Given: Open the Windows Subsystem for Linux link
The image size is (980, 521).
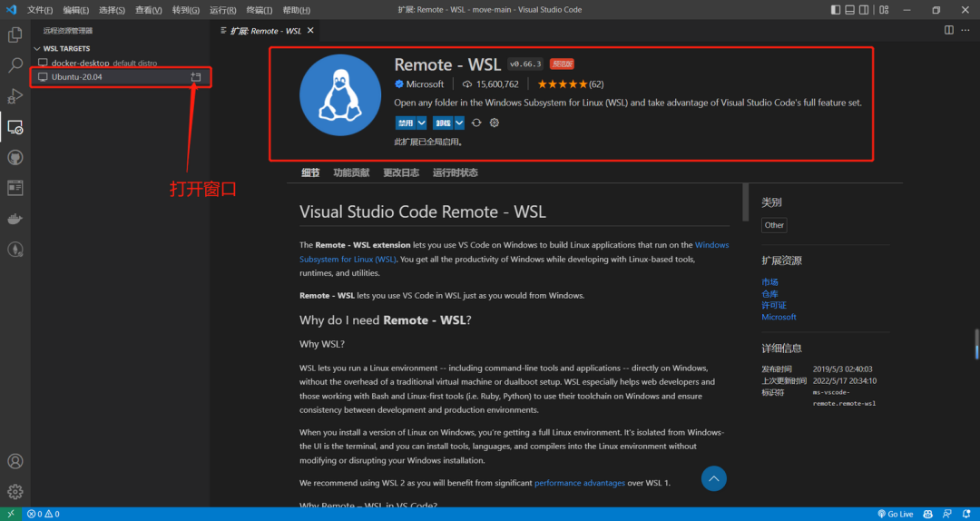Looking at the screenshot, I should [x=514, y=252].
